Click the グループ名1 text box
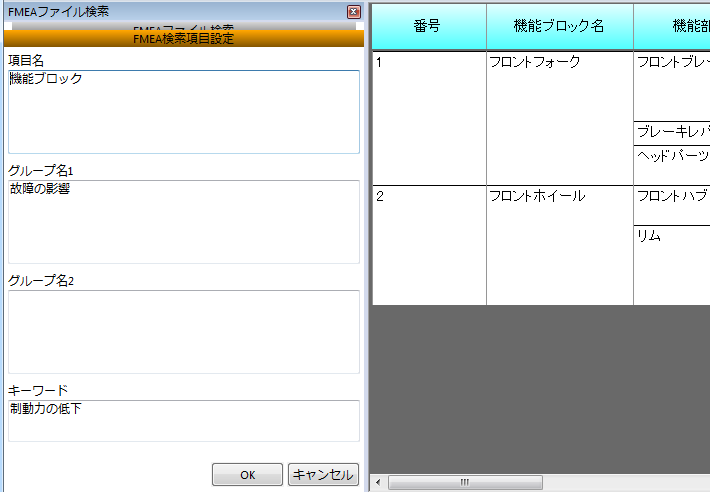The width and height of the screenshot is (710, 492). [x=183, y=221]
